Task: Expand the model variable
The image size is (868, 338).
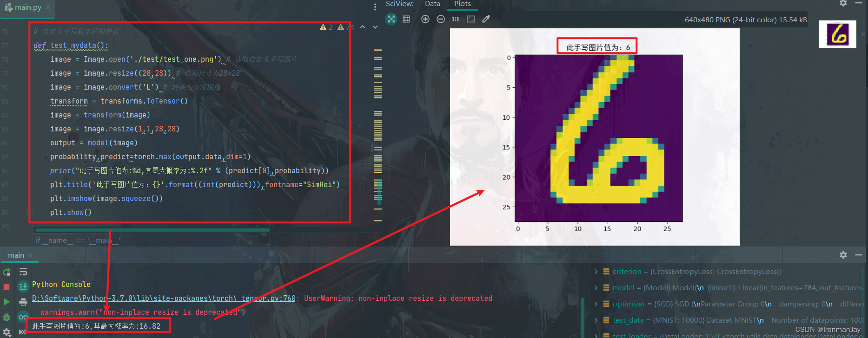Action: pyautogui.click(x=596, y=288)
